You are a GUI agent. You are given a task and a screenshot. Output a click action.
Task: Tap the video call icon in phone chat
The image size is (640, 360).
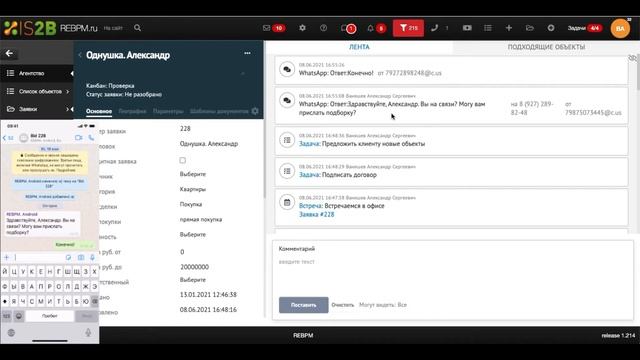79,138
